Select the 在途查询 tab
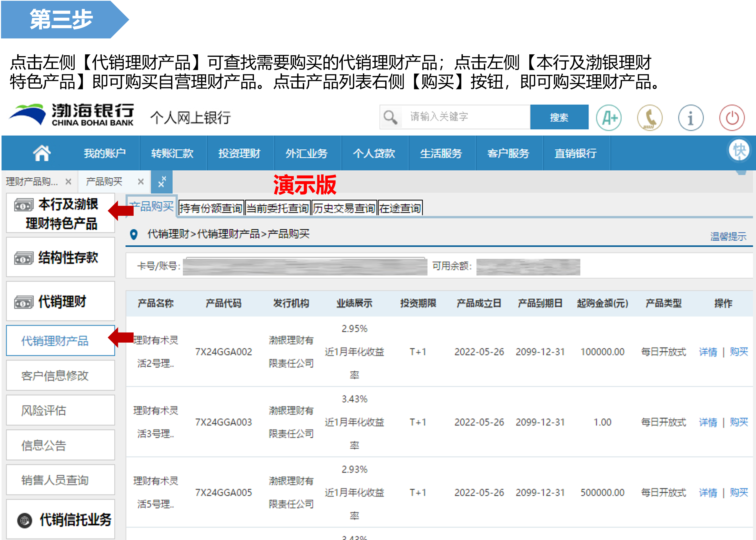 click(x=400, y=208)
